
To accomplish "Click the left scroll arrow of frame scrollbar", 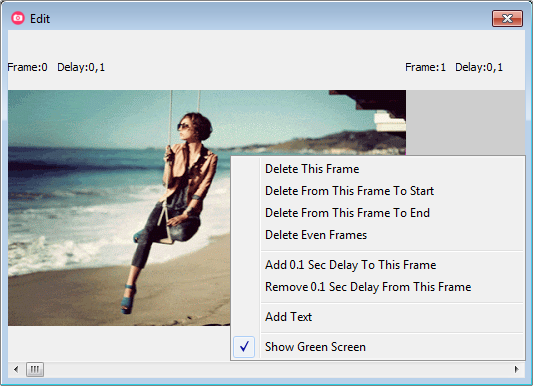I will (x=16, y=369).
